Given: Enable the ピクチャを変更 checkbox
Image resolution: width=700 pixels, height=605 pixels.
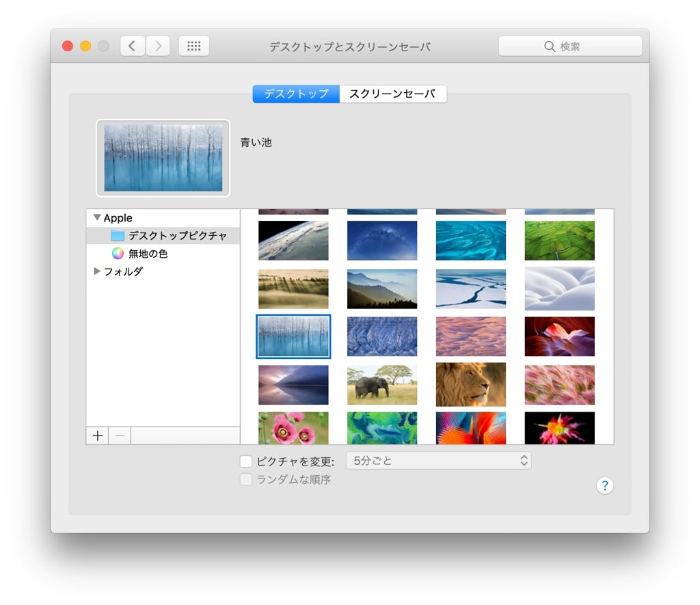Looking at the screenshot, I should coord(246,461).
